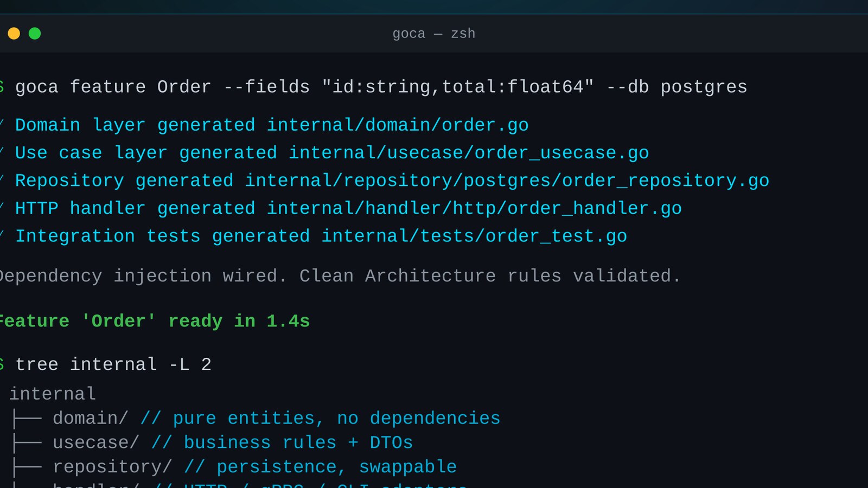Viewport: 868px width, 488px height.
Task: Click the goca feature Order command line
Action: coord(381,87)
